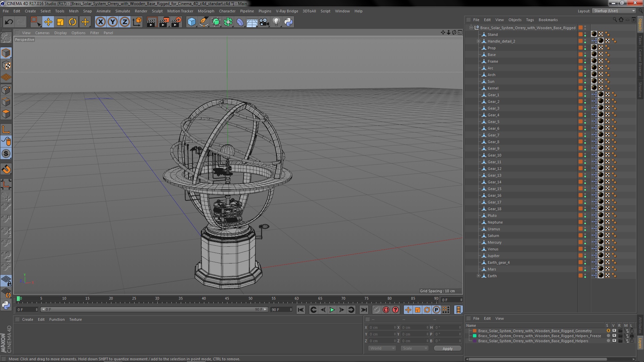The height and width of the screenshot is (362, 644).
Task: Select the Model mode icon in left bar
Action: 6,53
